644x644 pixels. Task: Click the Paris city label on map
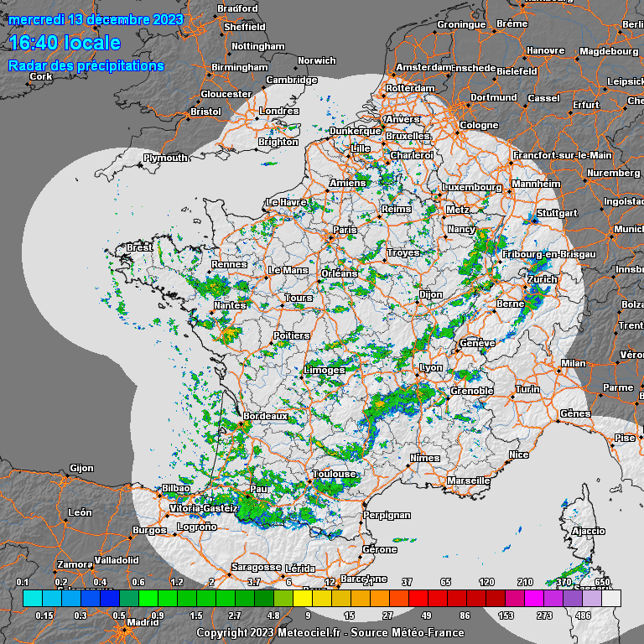click(345, 230)
